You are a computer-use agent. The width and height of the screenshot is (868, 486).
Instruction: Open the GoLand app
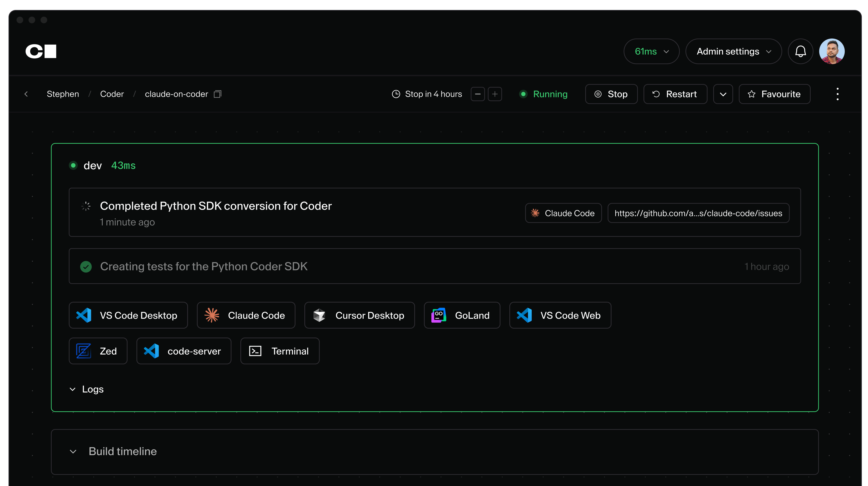tap(462, 315)
